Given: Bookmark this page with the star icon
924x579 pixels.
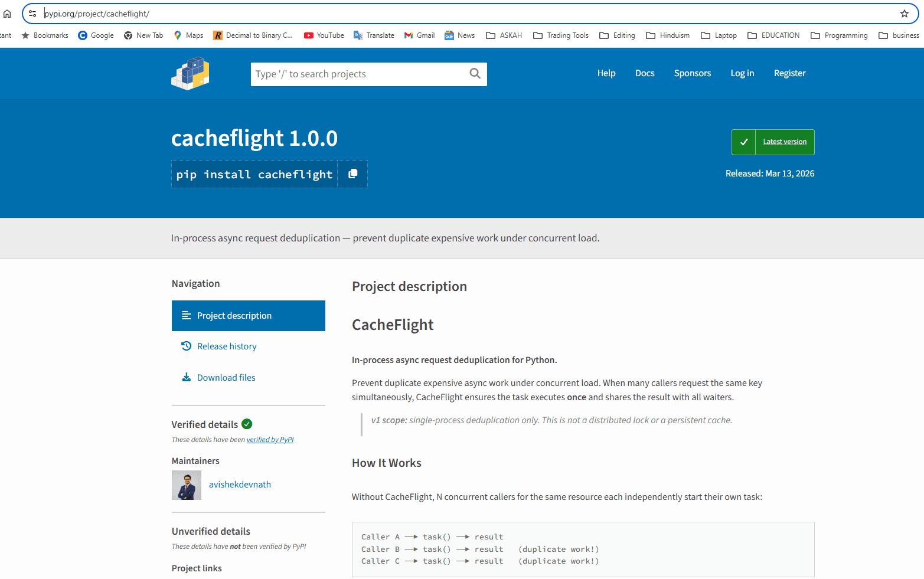Looking at the screenshot, I should (904, 13).
